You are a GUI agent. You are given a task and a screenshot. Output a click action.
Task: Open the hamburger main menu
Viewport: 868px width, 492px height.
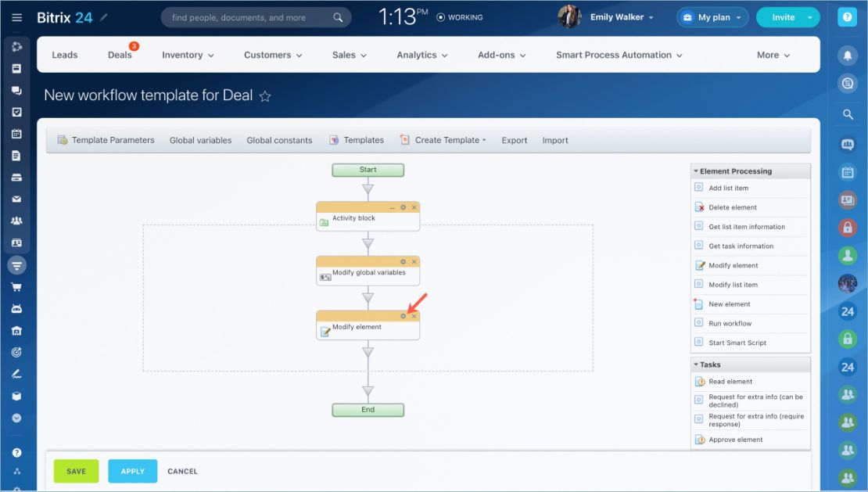point(16,17)
